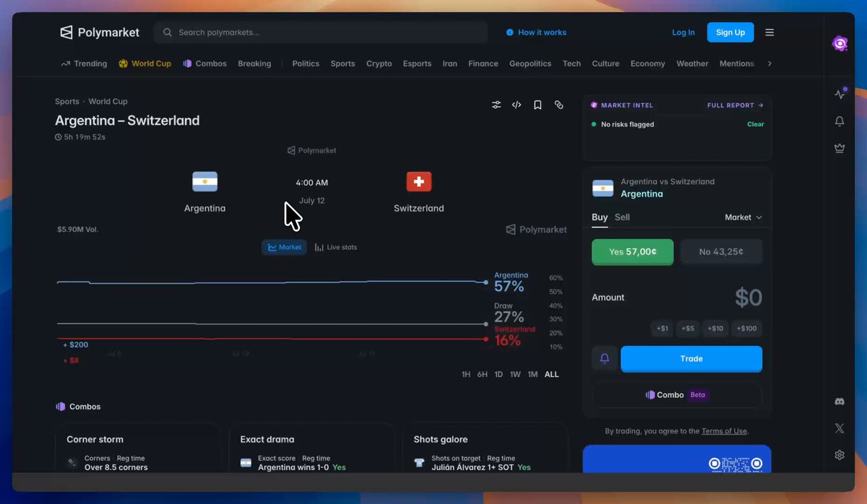This screenshot has width=867, height=504.
Task: Open the crown icon in right sidebar
Action: (x=840, y=148)
